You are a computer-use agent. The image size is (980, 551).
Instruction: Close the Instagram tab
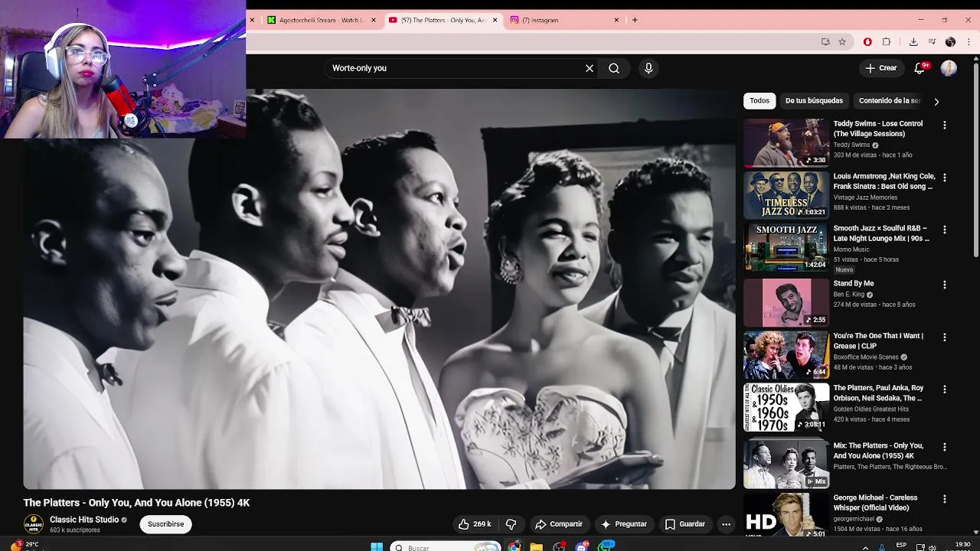pos(616,20)
